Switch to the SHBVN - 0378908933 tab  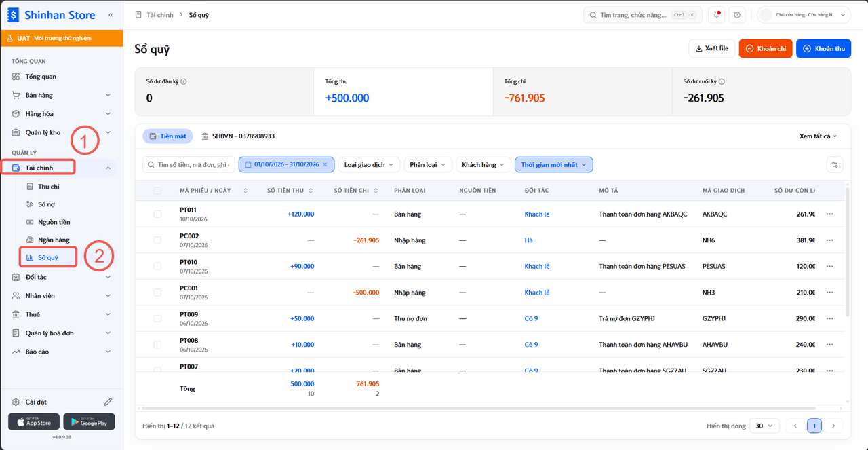[238, 136]
